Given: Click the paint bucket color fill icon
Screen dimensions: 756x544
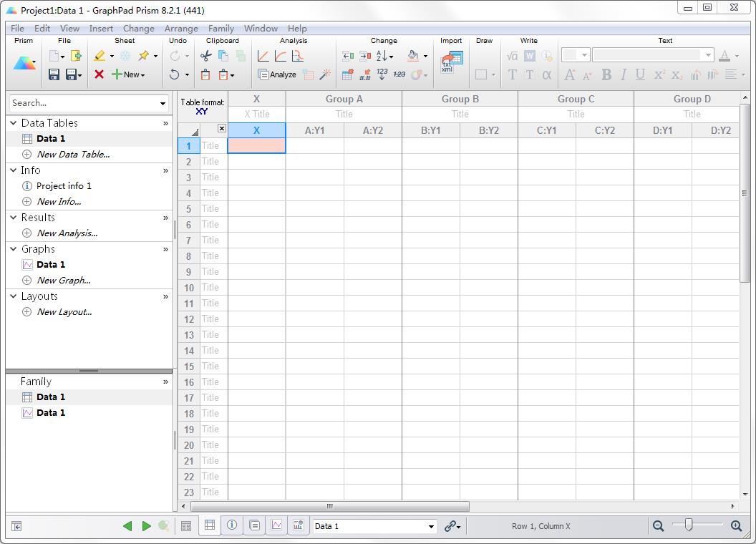Looking at the screenshot, I should coord(413,56).
